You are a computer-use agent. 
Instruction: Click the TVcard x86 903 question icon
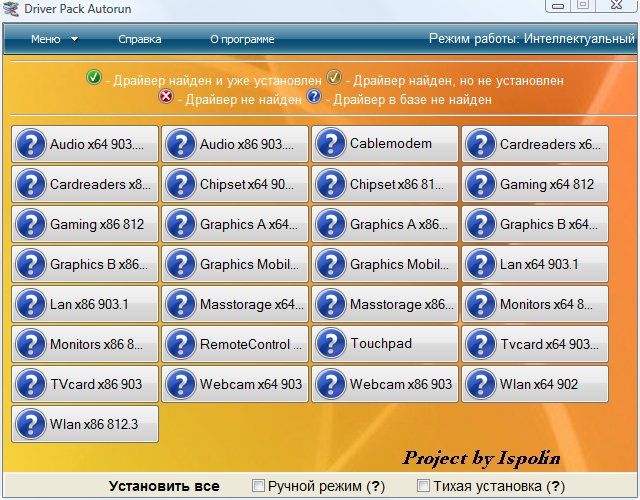(30, 385)
